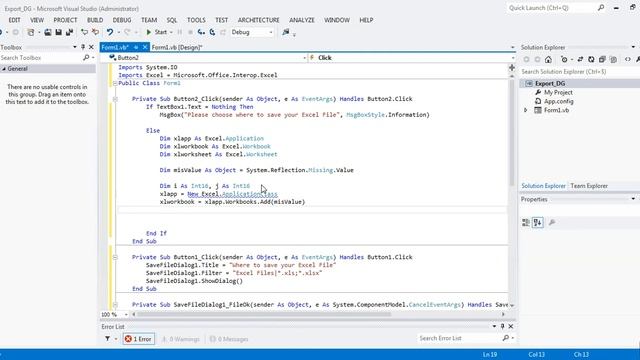
Task: Click the Error List filter funnel icon
Action: click(x=107, y=339)
